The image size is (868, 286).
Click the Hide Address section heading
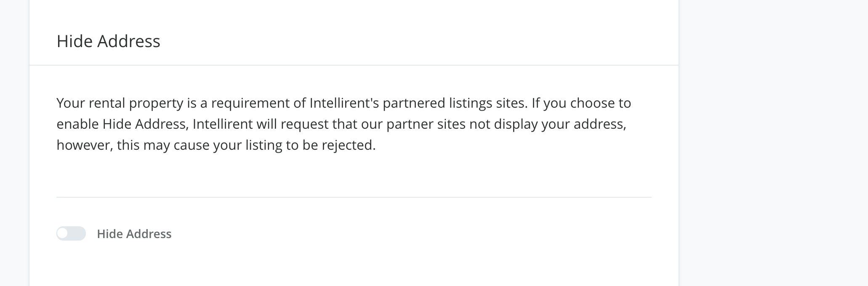pos(108,41)
